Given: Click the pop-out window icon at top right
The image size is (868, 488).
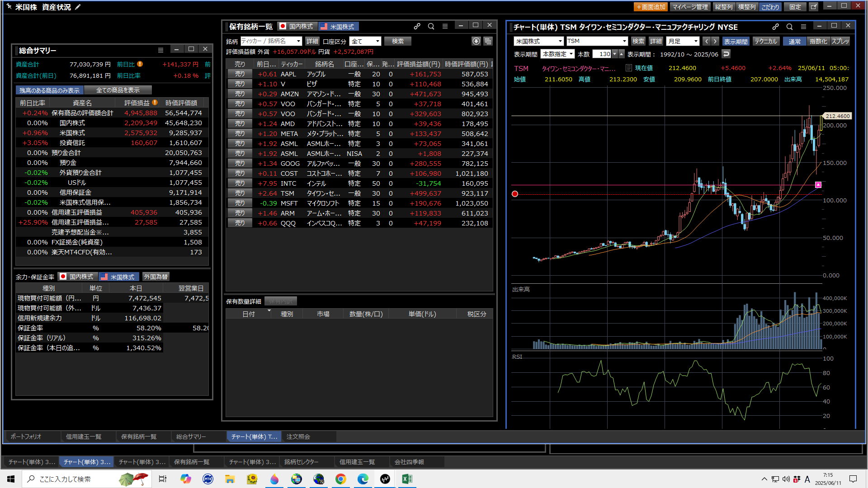Looking at the screenshot, I should (x=813, y=7).
